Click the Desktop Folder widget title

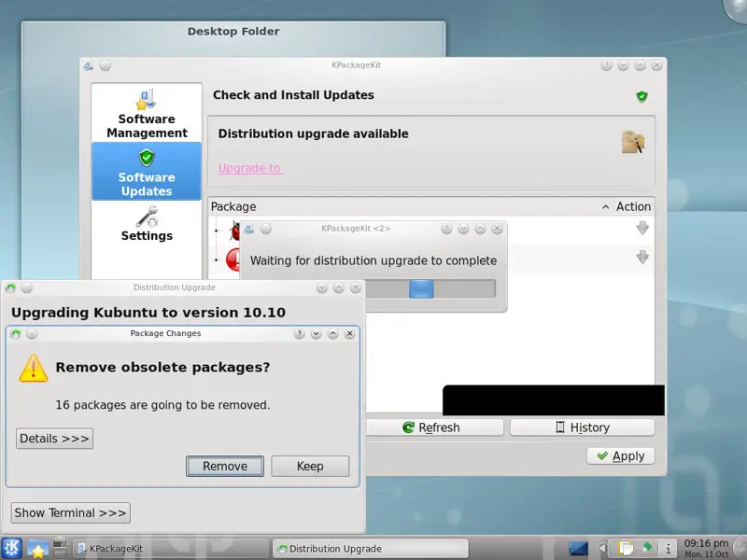(233, 32)
